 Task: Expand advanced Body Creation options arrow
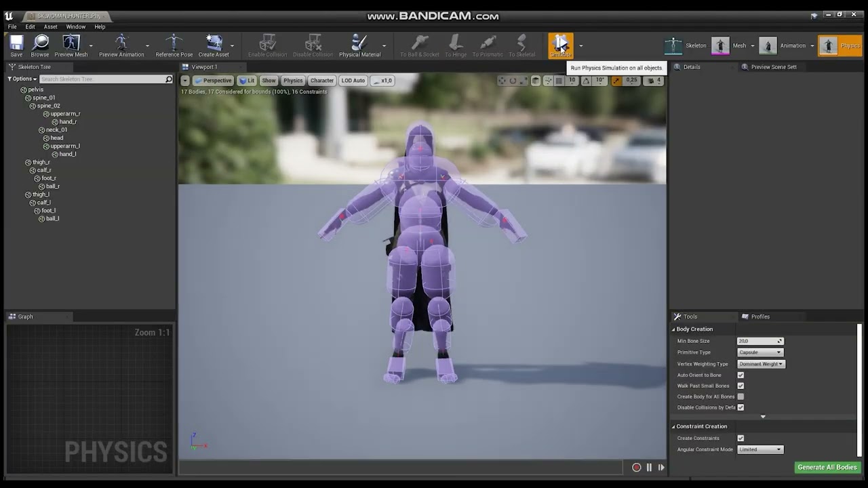[763, 416]
